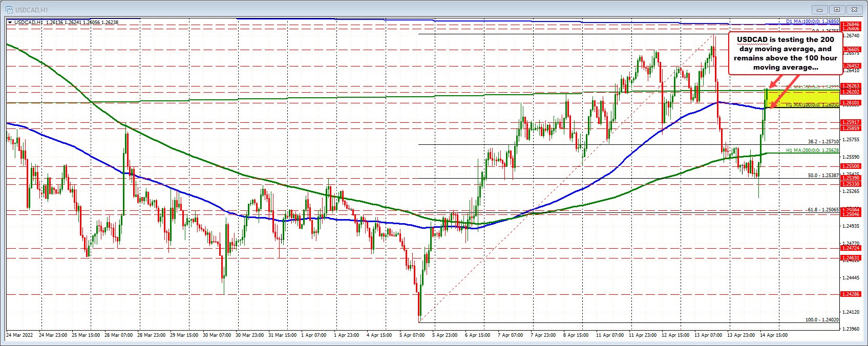Click the D1 MA:100:0:0: 1.26850 label
This screenshot has width=868, height=346.
812,21
